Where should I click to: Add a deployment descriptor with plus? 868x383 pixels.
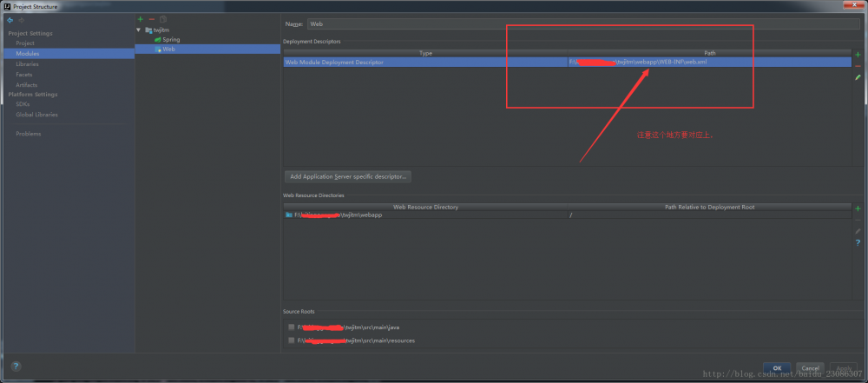click(858, 55)
